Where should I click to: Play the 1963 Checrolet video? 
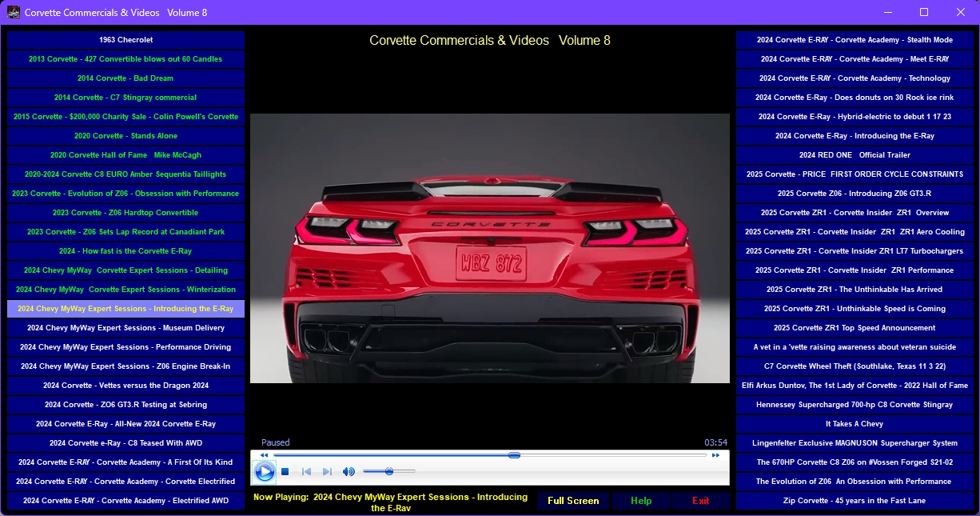[x=125, y=39]
